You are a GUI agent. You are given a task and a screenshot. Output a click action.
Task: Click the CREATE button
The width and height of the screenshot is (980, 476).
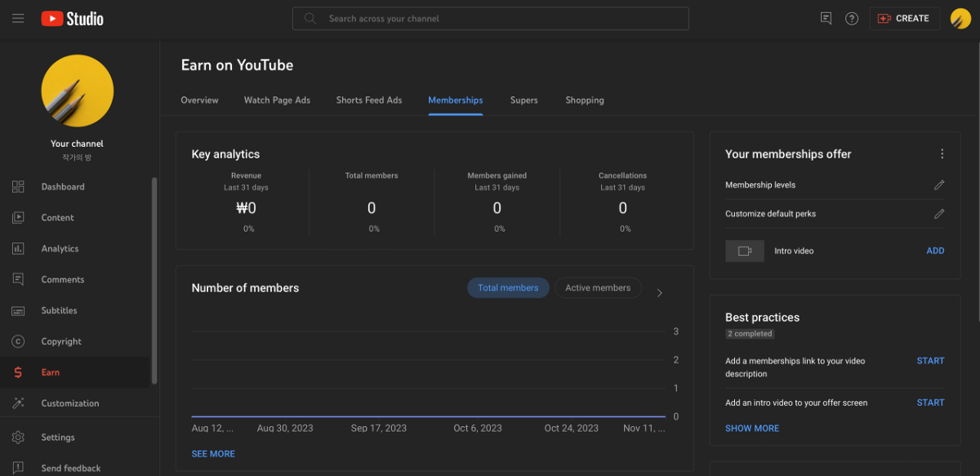pos(904,18)
